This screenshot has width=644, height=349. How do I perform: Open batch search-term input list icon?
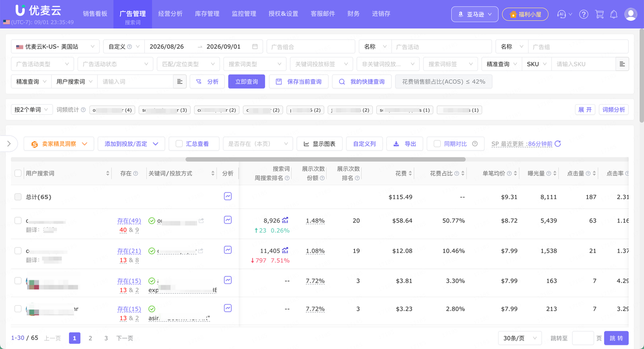(180, 82)
